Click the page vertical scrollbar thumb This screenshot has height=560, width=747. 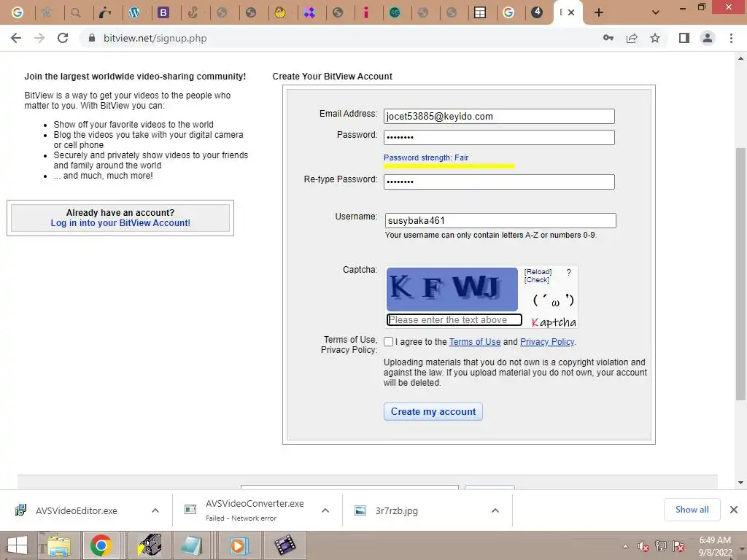click(x=740, y=274)
